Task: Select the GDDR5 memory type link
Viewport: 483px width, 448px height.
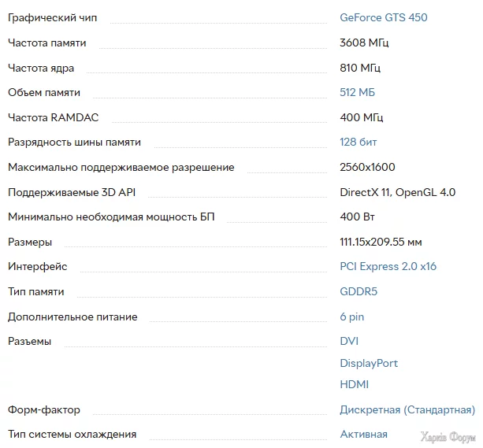Action: [359, 292]
